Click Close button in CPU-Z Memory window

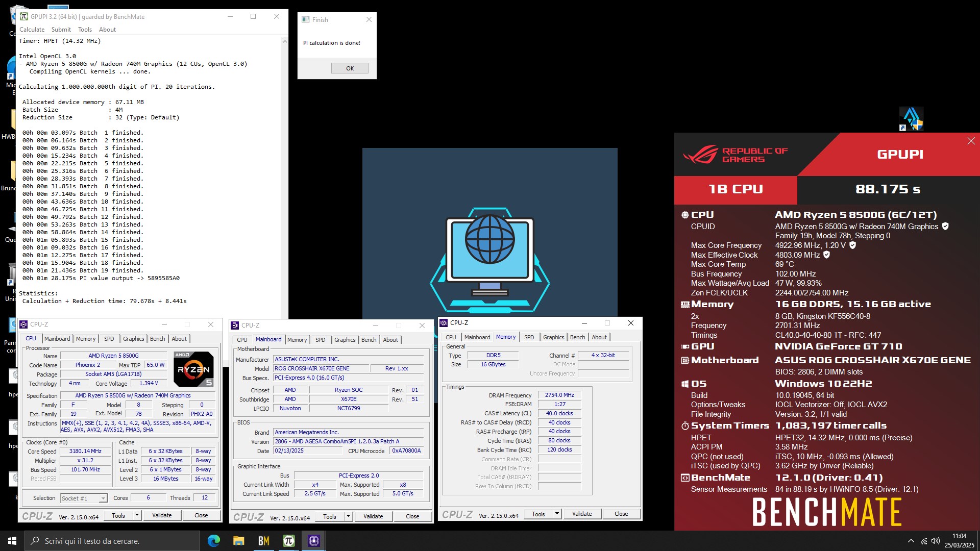pyautogui.click(x=621, y=514)
